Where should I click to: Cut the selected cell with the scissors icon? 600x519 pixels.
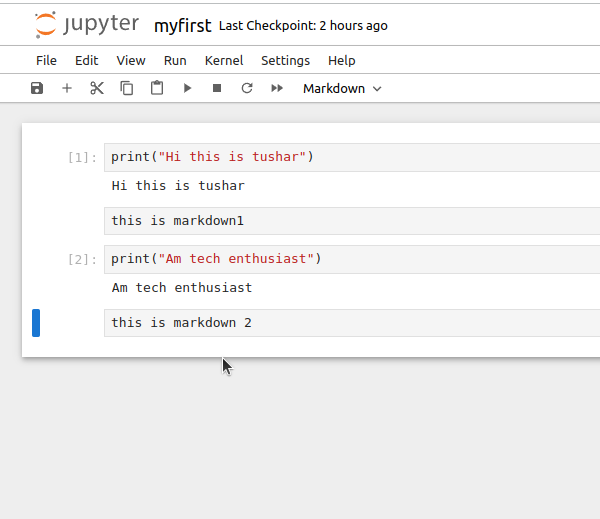(x=97, y=88)
